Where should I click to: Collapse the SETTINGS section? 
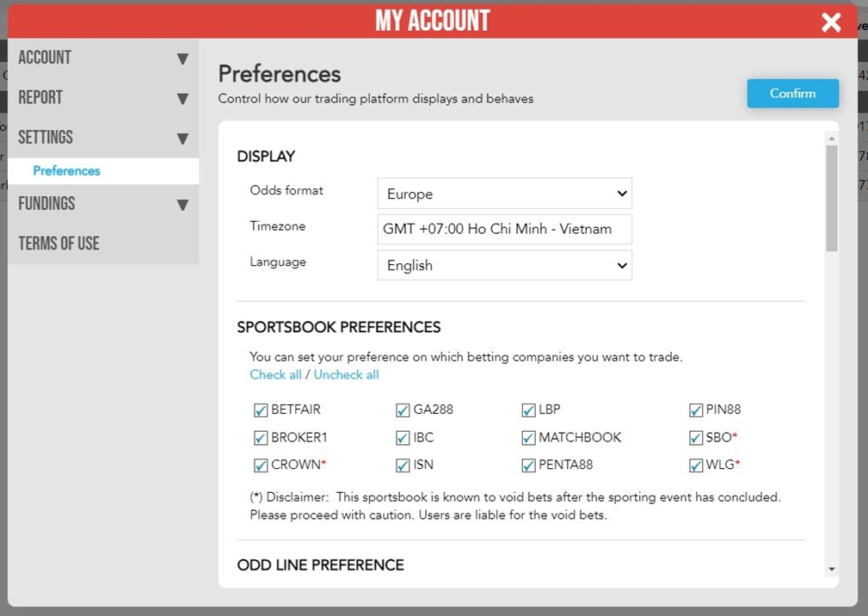tap(103, 137)
